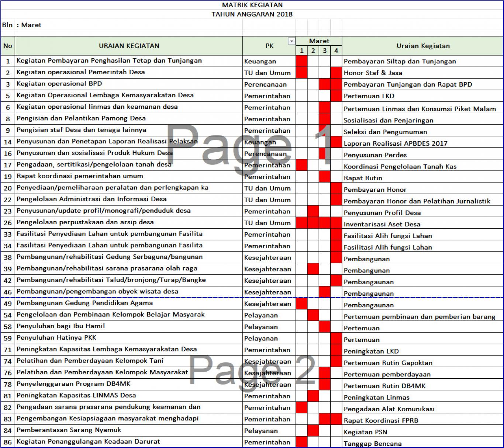504x448 pixels.
Task: Open the PK column filter dropdown
Action: 291,41
